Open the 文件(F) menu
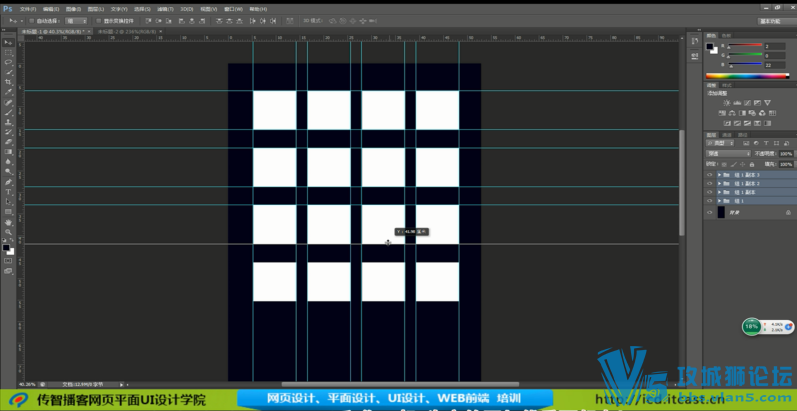This screenshot has height=411, width=797. [27, 9]
